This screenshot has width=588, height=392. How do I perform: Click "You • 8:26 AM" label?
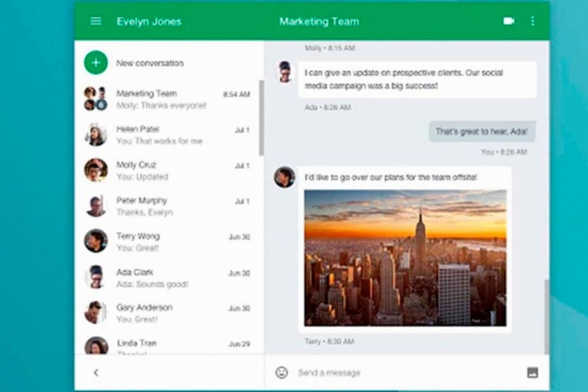point(504,152)
